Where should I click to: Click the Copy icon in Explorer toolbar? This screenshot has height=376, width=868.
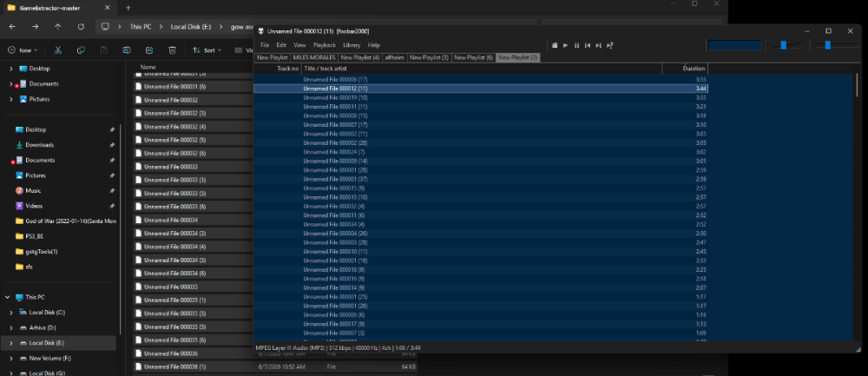(x=81, y=49)
